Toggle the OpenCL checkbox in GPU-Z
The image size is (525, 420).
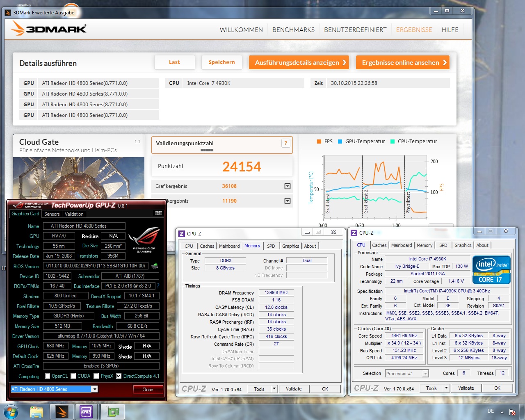pyautogui.click(x=48, y=376)
